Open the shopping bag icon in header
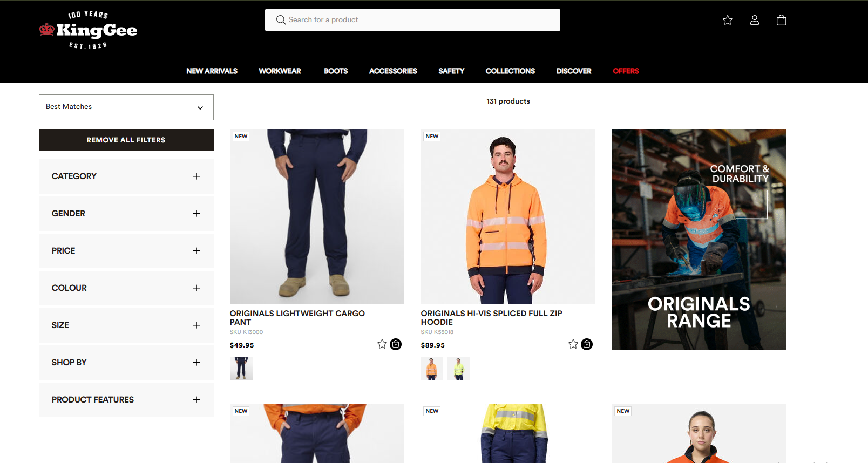This screenshot has height=463, width=868. 781,20
